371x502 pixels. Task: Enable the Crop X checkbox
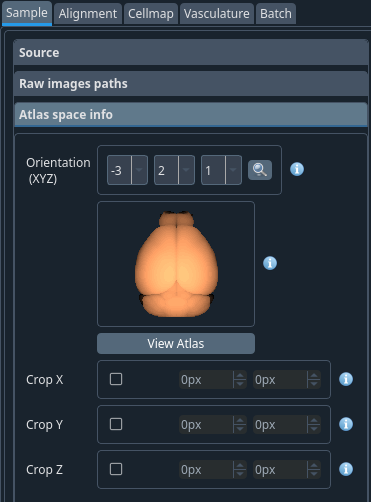click(116, 379)
